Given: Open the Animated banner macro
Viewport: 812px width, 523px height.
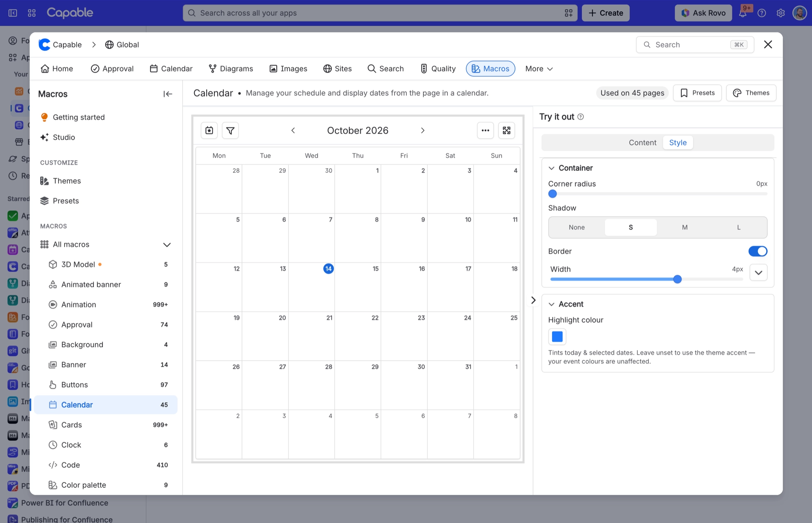Looking at the screenshot, I should coord(106,284).
